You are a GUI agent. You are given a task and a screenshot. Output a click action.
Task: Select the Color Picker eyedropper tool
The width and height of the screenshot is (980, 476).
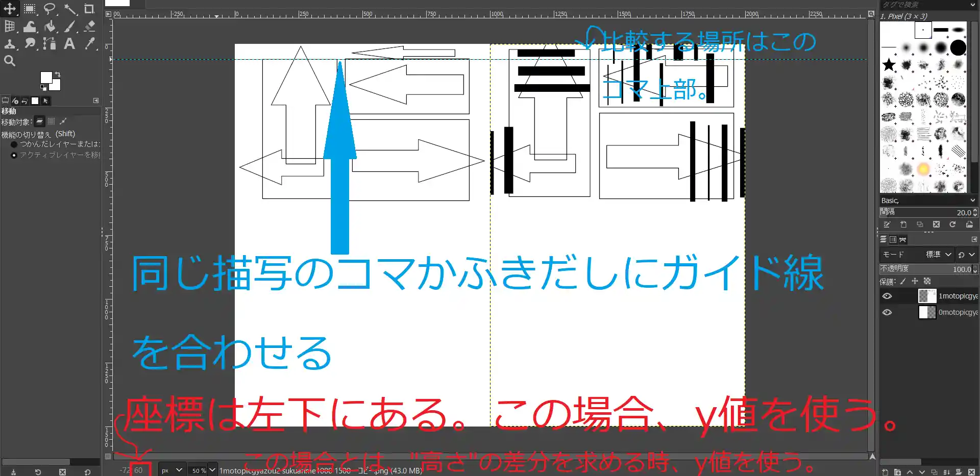tap(89, 44)
